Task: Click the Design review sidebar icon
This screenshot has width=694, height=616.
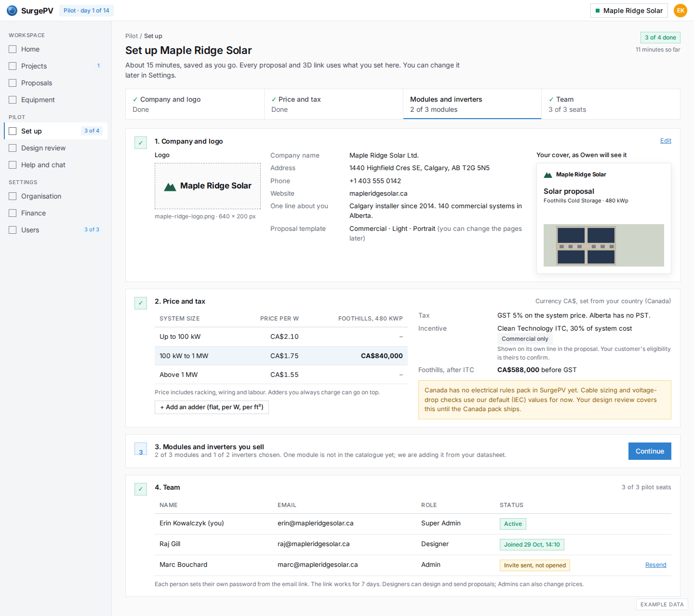Action: click(x=13, y=148)
